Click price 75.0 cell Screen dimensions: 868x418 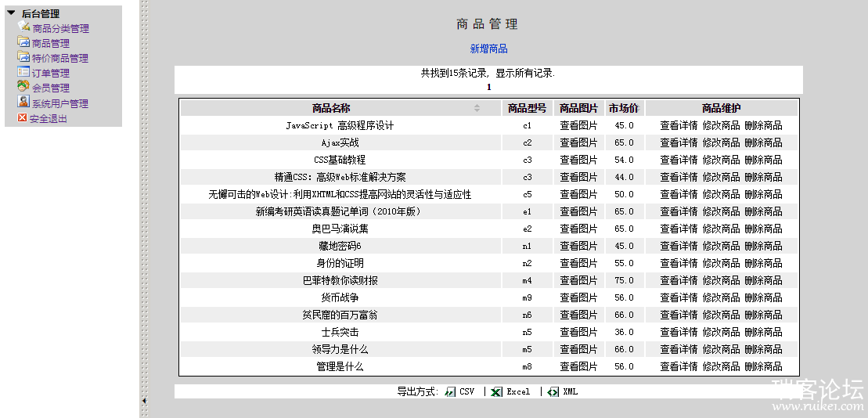(624, 281)
